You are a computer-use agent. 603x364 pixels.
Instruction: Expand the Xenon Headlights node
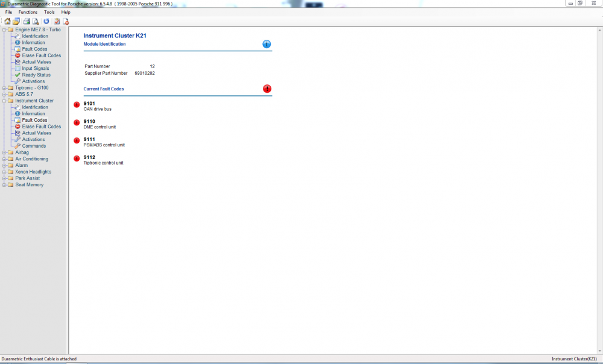[4, 171]
